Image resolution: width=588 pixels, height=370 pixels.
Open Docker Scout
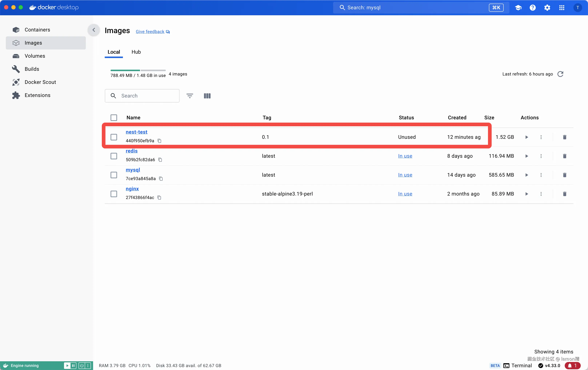pyautogui.click(x=46, y=82)
